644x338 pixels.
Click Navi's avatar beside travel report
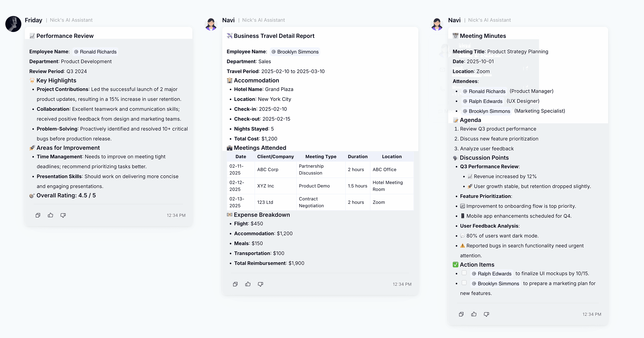[211, 24]
